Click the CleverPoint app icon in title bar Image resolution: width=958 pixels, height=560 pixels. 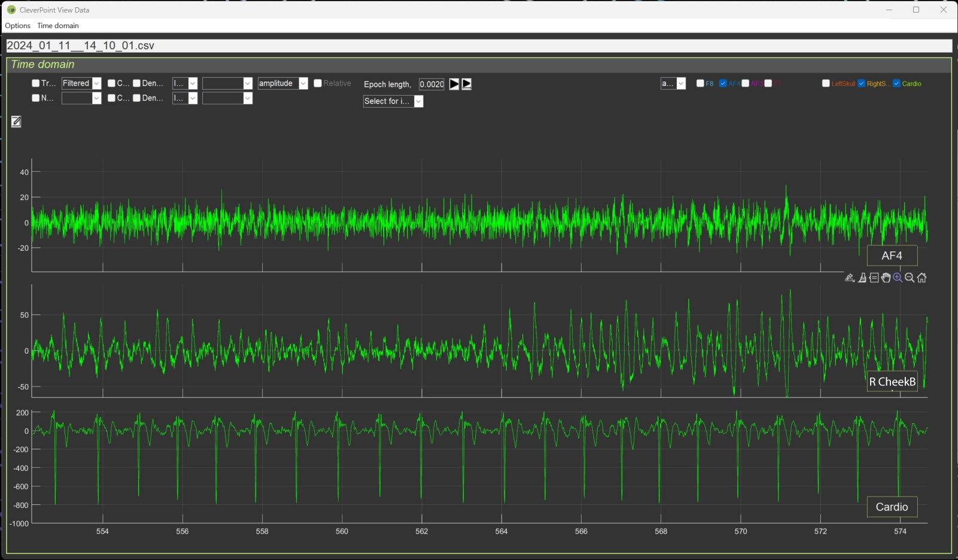pos(11,10)
